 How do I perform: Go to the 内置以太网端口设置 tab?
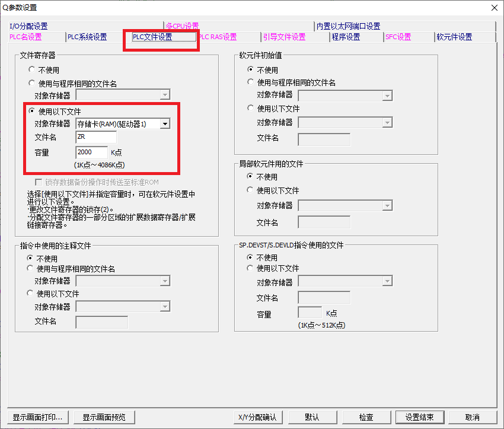coord(348,26)
